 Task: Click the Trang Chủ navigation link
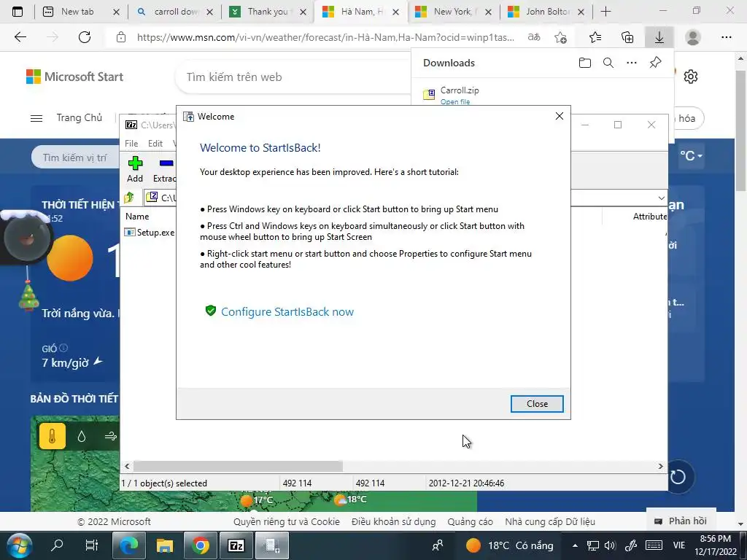(79, 117)
